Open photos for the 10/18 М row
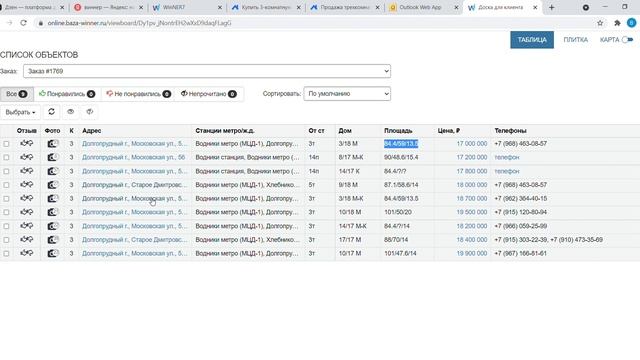The image size is (640, 360). (53, 212)
